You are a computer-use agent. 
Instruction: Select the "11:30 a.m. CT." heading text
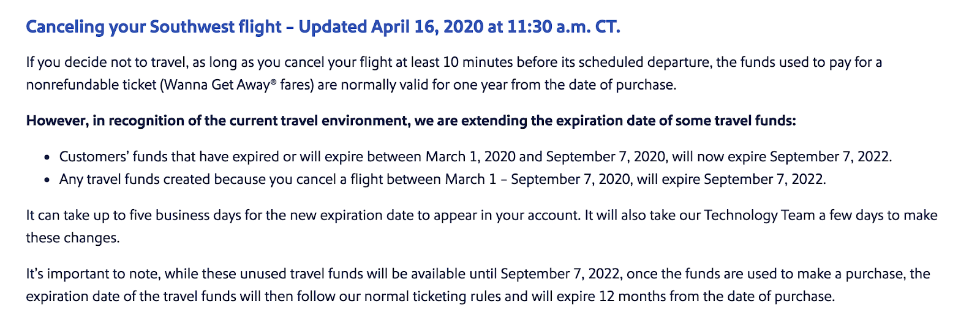[x=563, y=28]
